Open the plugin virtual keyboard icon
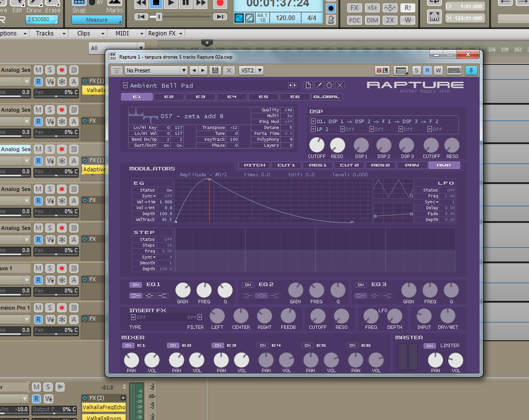 click(x=454, y=70)
